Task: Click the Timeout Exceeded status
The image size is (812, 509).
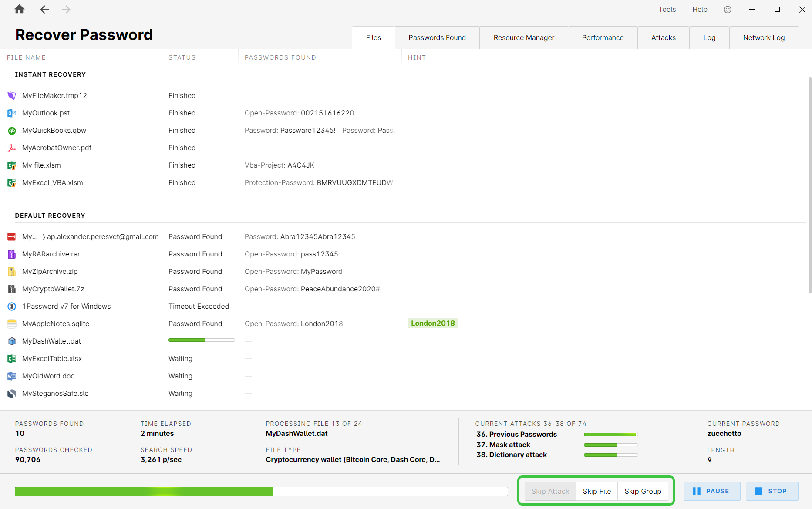Action: coord(199,306)
